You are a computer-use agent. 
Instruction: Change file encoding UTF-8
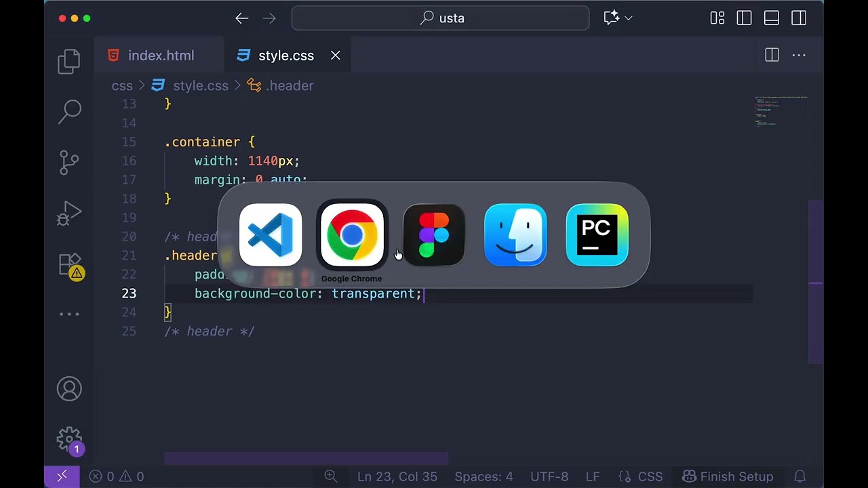(549, 476)
